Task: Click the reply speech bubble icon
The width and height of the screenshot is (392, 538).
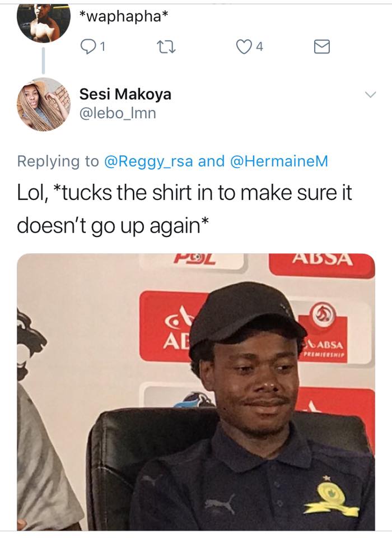Action: 88,47
